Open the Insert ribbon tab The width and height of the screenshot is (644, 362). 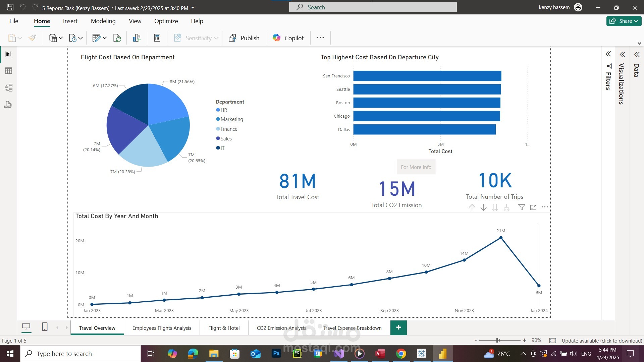[70, 21]
